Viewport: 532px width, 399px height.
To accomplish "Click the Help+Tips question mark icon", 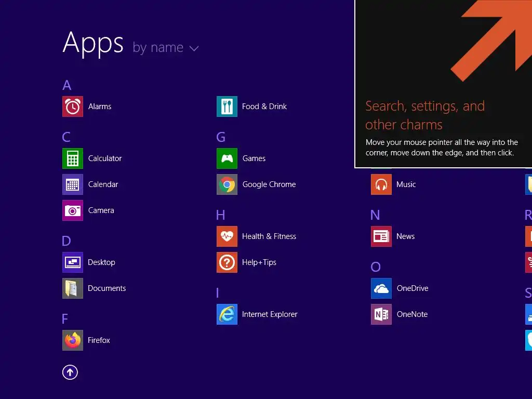I will (x=227, y=262).
